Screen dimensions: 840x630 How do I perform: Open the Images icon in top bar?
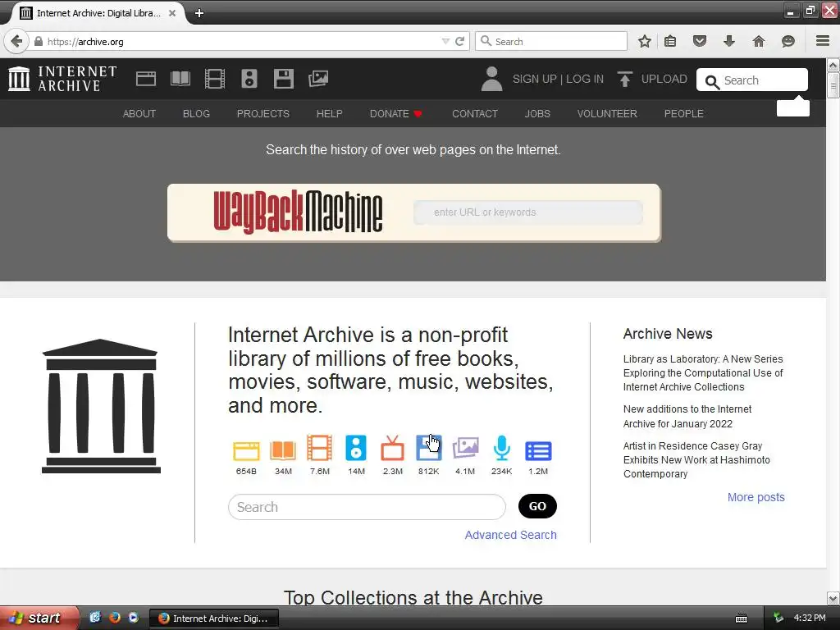pyautogui.click(x=318, y=79)
